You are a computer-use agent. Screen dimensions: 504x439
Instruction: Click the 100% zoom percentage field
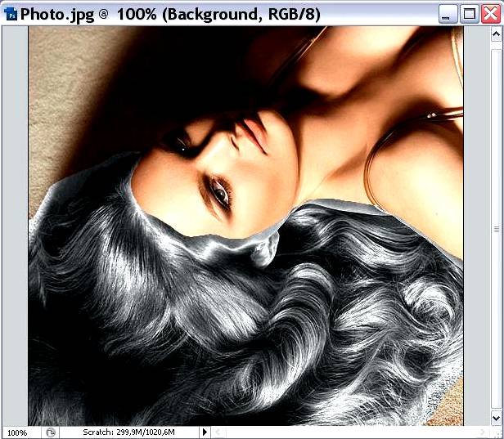click(18, 432)
